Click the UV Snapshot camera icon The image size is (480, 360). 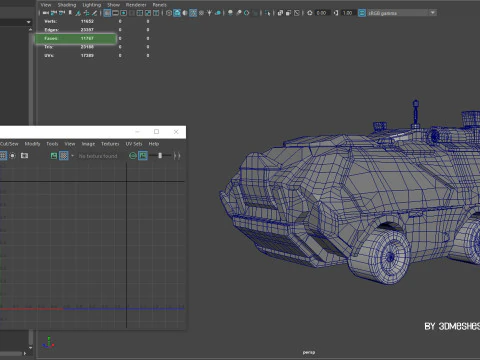coord(24,156)
